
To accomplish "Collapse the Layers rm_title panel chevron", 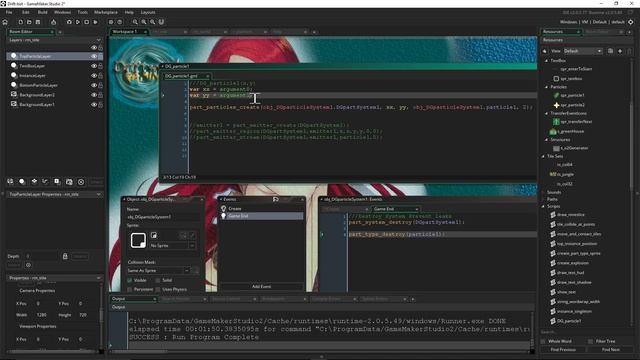I will click(98, 40).
